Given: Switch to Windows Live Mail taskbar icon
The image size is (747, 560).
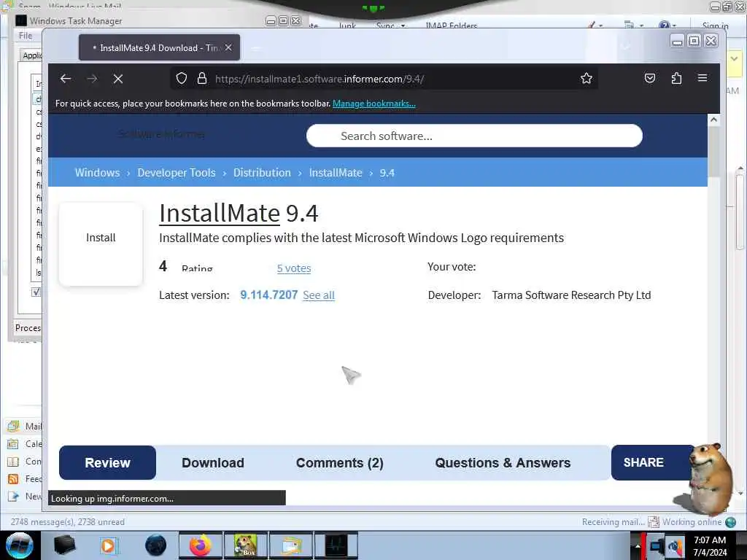Looking at the screenshot, I should point(291,545).
